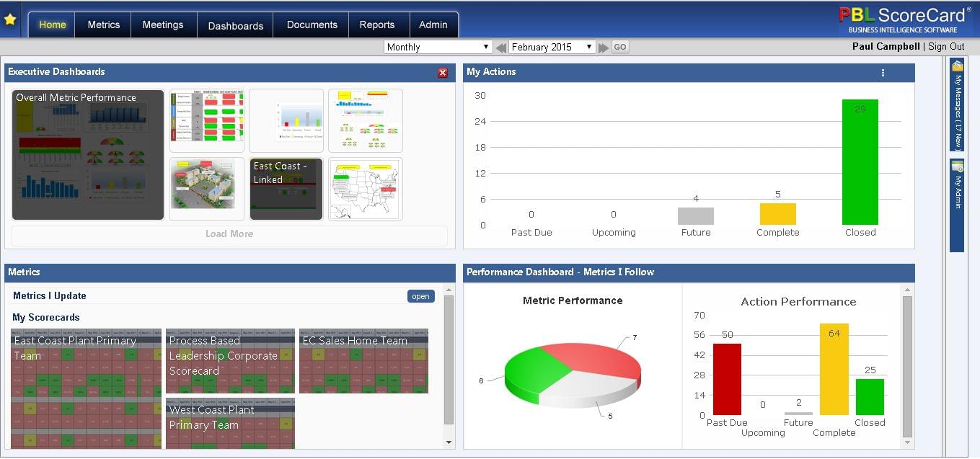
Task: Click the next month forward arrow
Action: [x=604, y=46]
